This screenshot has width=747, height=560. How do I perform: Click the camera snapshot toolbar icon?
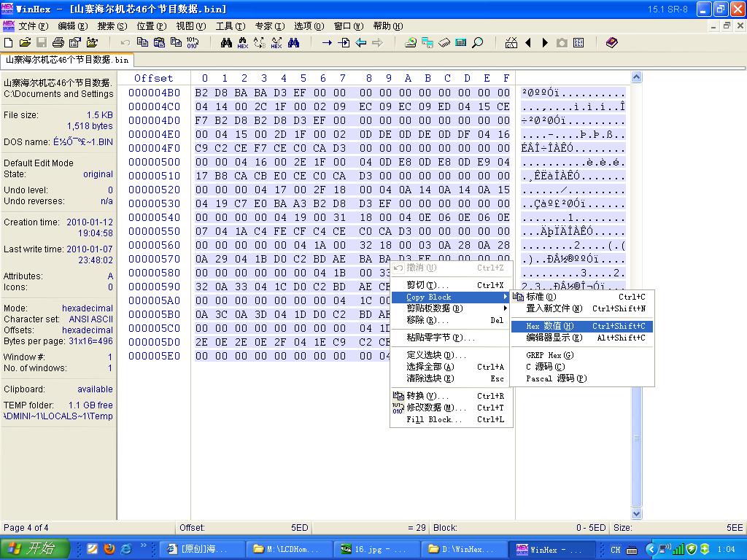coord(562,43)
